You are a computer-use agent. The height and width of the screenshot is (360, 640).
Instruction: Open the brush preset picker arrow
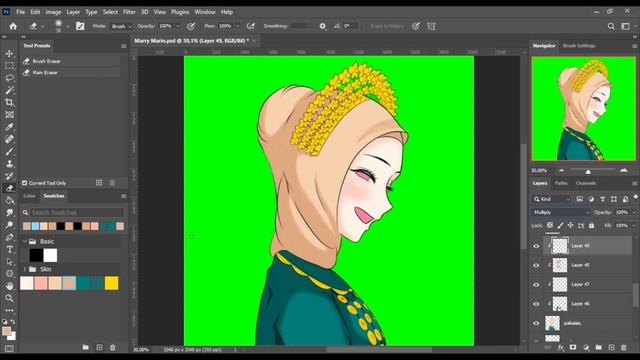coord(67,27)
